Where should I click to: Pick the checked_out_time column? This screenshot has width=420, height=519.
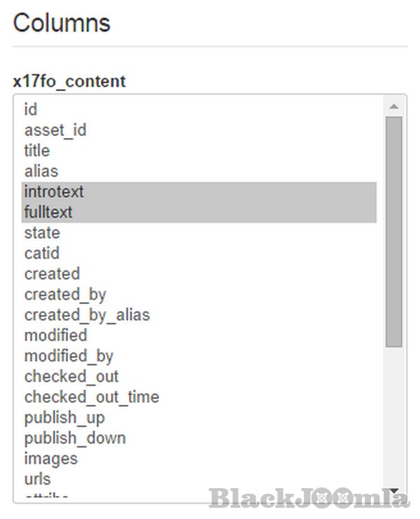92,396
